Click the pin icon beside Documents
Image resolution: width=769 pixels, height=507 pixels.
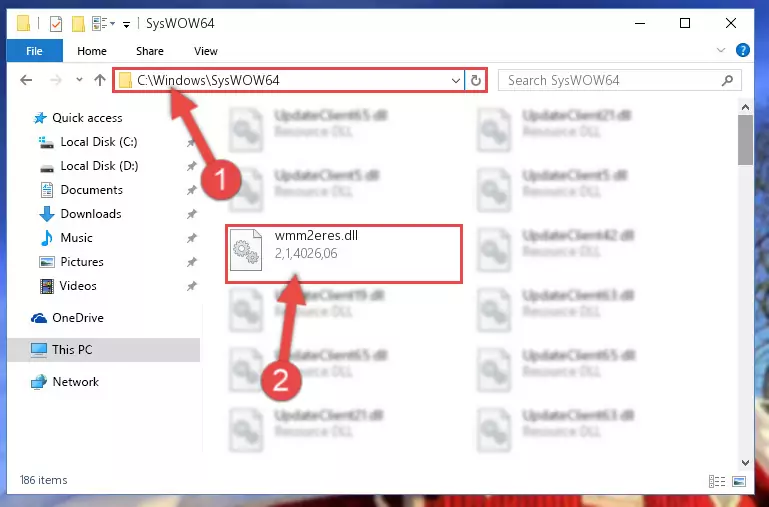click(191, 190)
